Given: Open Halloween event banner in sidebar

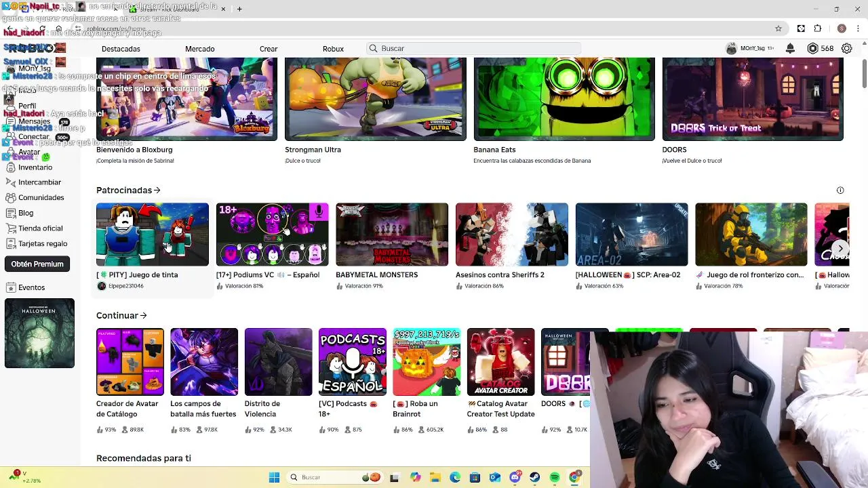Looking at the screenshot, I should point(39,333).
